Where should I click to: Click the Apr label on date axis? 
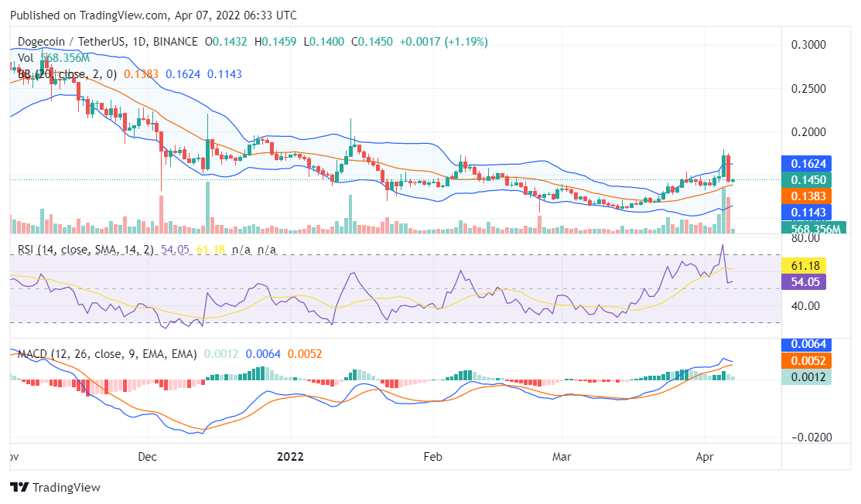[705, 457]
